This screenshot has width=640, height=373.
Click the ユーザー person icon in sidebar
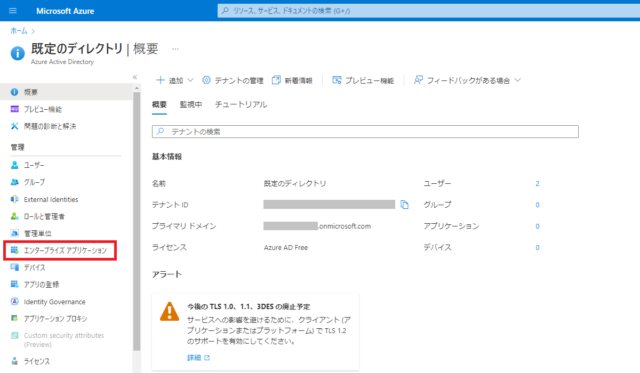(14, 165)
